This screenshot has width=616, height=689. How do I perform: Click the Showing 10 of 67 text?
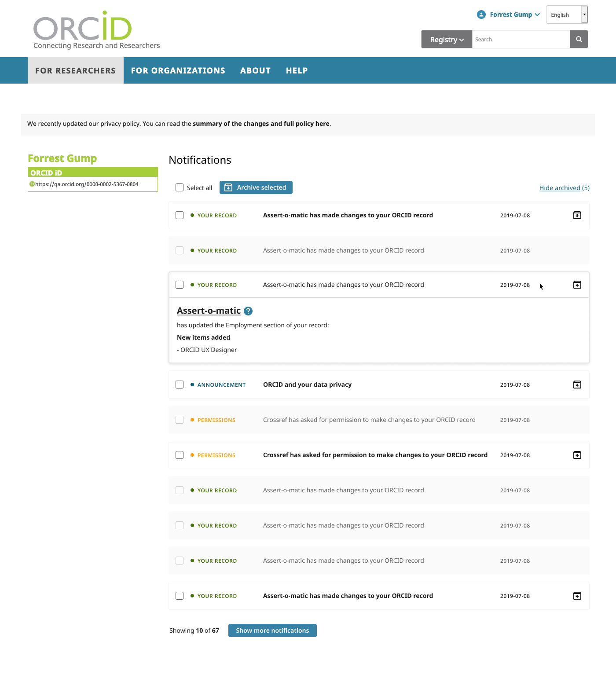194,630
